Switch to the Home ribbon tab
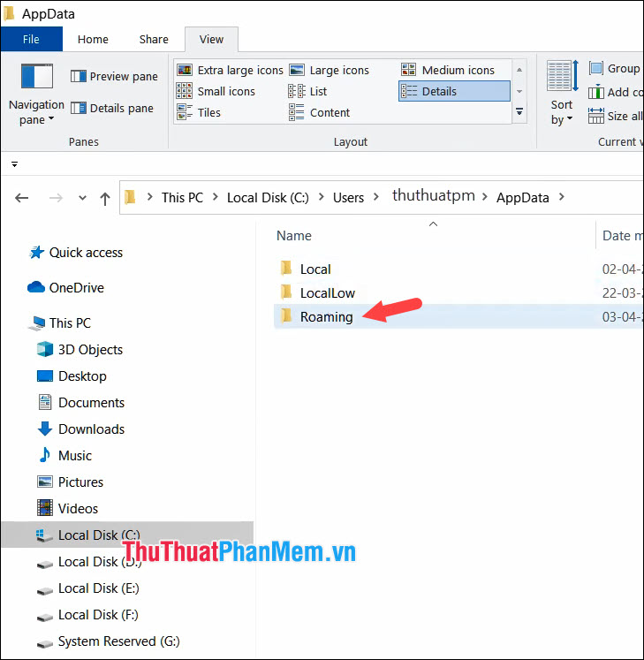 93,39
